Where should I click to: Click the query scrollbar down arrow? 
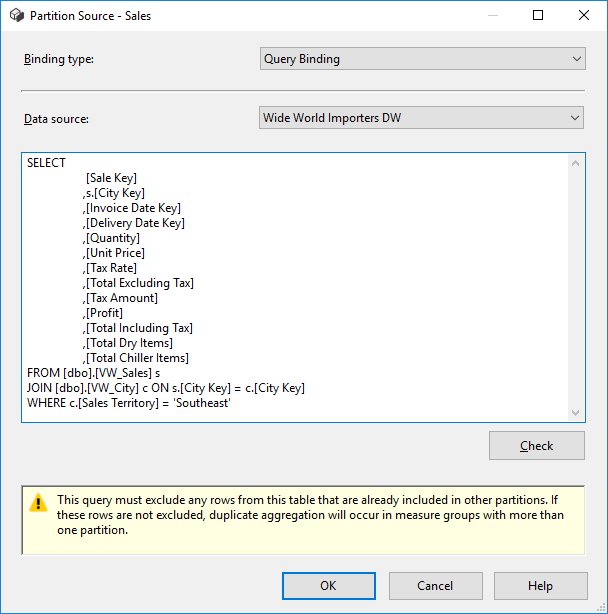coord(575,412)
